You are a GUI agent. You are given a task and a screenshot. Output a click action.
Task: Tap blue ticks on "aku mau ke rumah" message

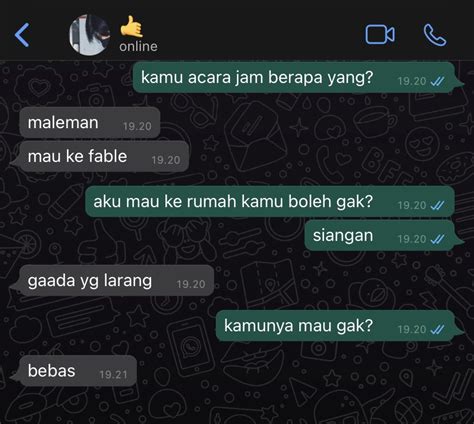[437, 205]
